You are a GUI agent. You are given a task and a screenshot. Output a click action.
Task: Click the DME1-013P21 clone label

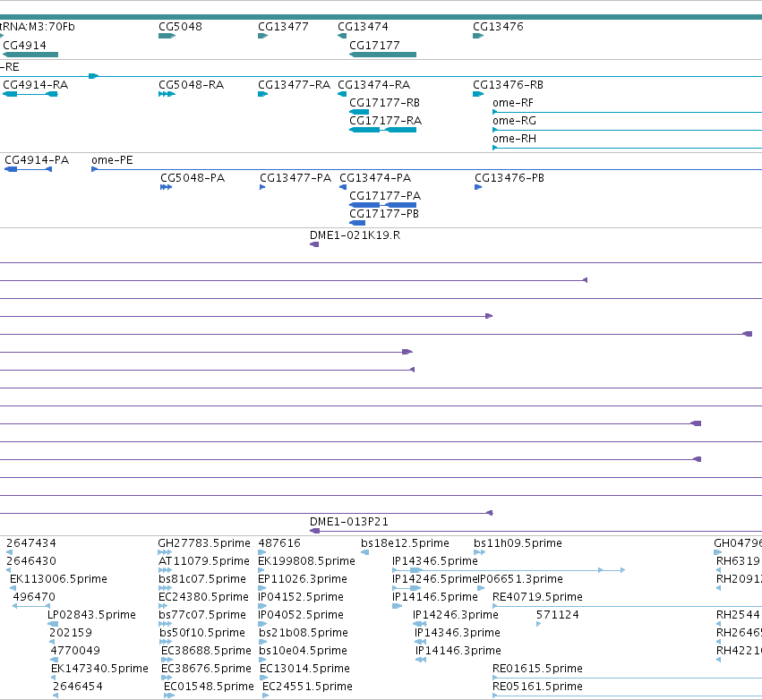tap(349, 522)
